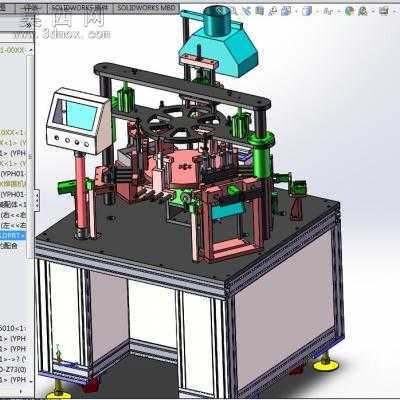
Task: Click the feature tree horizontal scroll arrow
Action: (x=21, y=391)
